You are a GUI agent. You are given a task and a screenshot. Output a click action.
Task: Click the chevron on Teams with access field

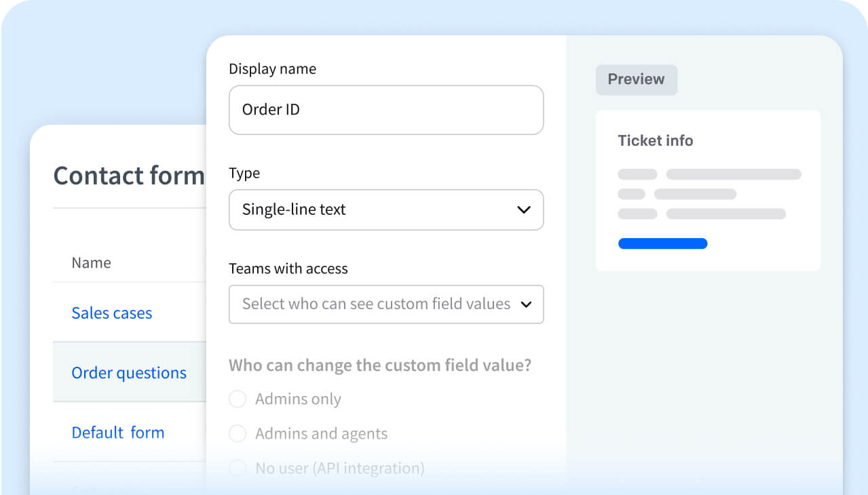tap(526, 304)
